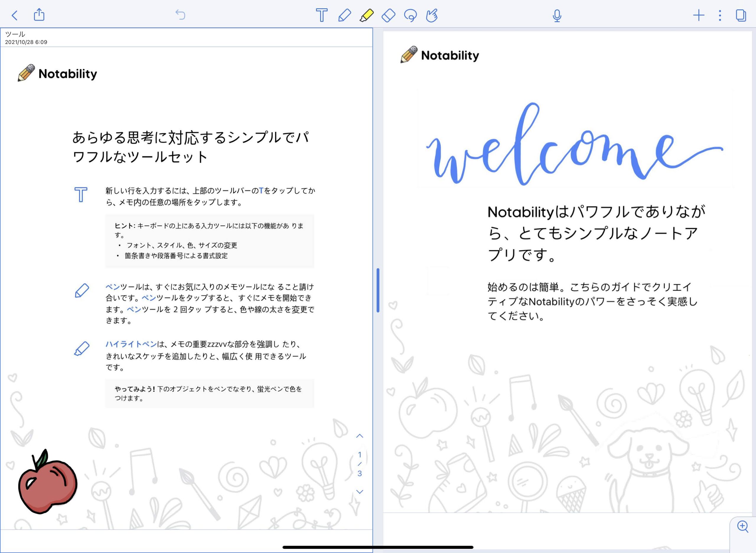Select the yellow Highlighter tool
Screen dimensions: 756x553
pos(366,15)
